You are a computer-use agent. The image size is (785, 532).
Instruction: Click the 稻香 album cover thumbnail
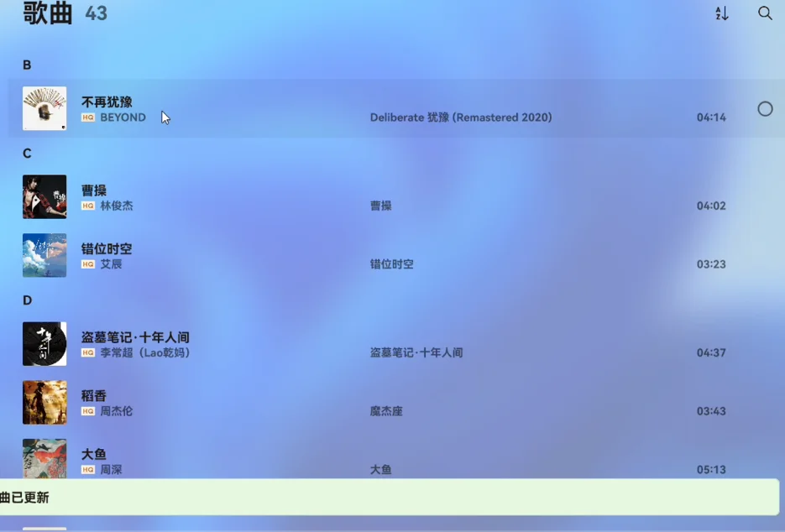click(44, 403)
